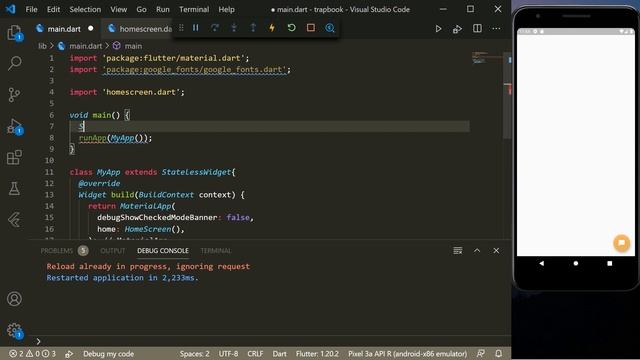Tap the emulator Recents square button
The height and width of the screenshot is (360, 640).
click(609, 263)
